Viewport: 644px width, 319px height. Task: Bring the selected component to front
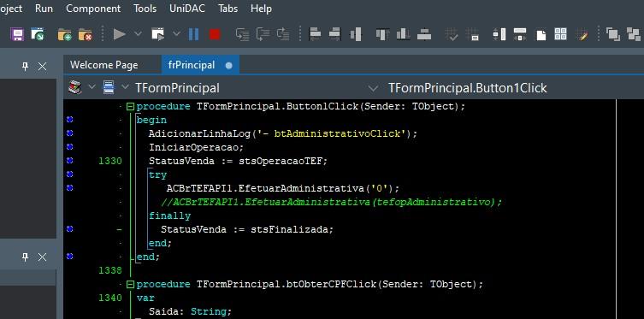tap(613, 34)
